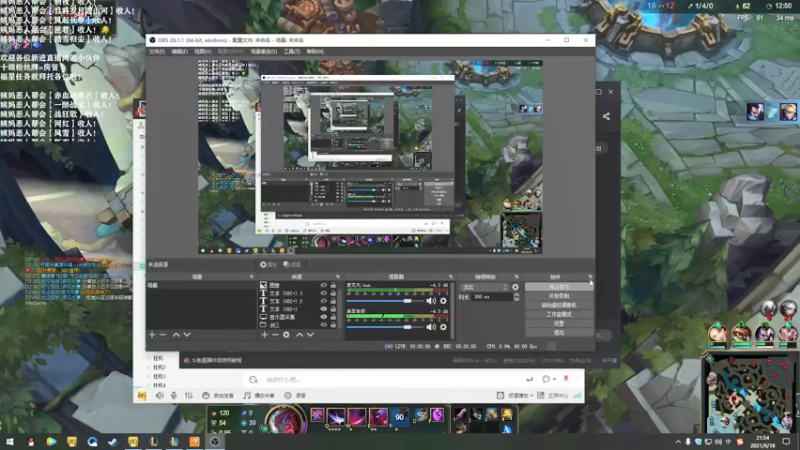Remove the selected source with the minus icon

coord(275,335)
